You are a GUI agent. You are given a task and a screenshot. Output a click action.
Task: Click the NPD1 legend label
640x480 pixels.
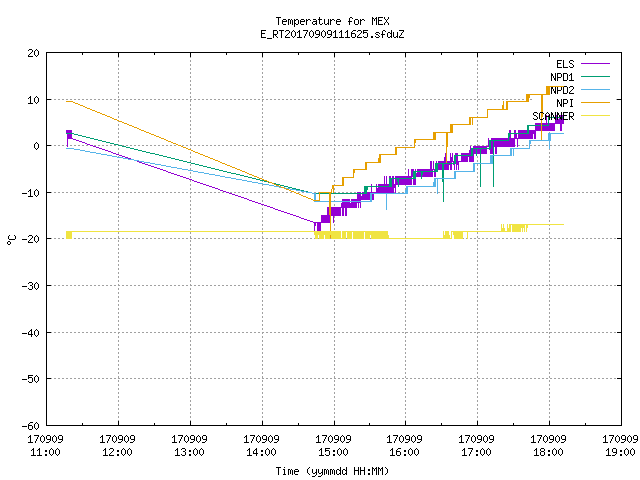coord(562,77)
